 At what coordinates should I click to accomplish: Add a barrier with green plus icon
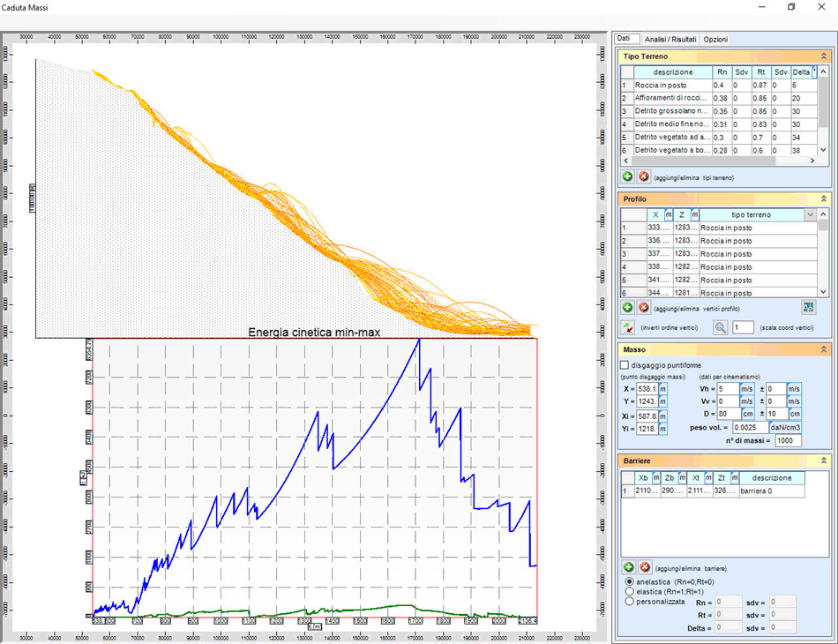[x=627, y=567]
